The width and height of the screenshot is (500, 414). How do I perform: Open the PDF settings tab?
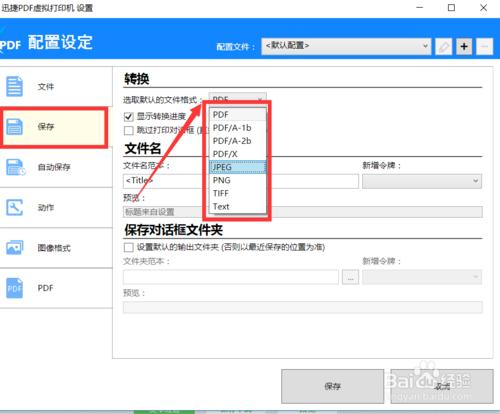pos(55,288)
